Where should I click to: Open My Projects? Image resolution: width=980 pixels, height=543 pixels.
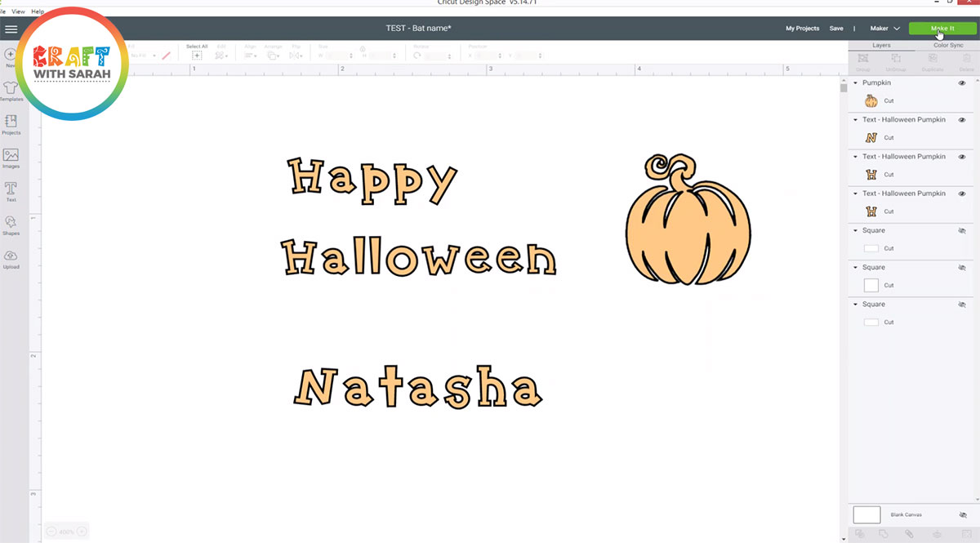[802, 29]
